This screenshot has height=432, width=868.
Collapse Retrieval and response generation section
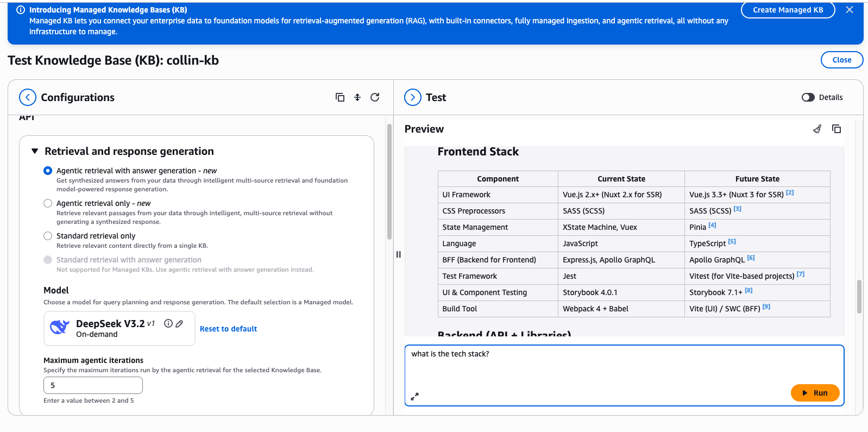(x=35, y=151)
